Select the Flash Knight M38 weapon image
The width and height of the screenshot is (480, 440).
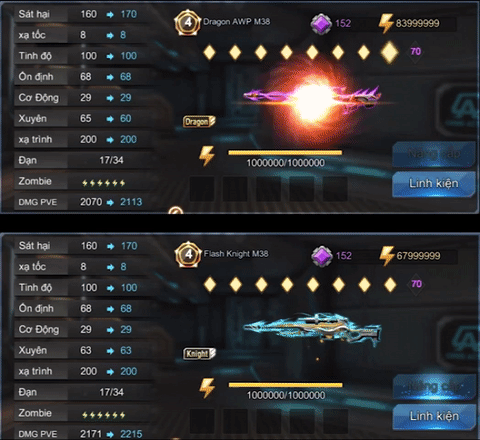coord(312,328)
